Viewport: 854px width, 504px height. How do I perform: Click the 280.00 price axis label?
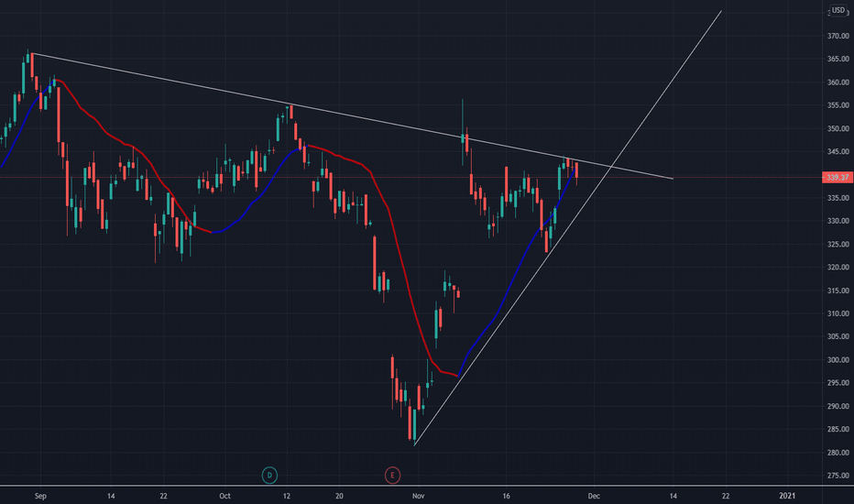pos(838,453)
